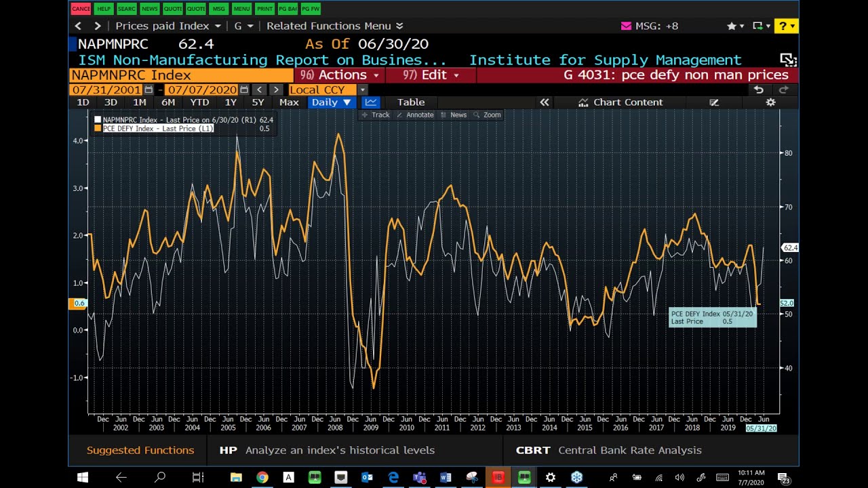868x488 pixels.
Task: Toggle the Zoom tool
Action: 488,115
